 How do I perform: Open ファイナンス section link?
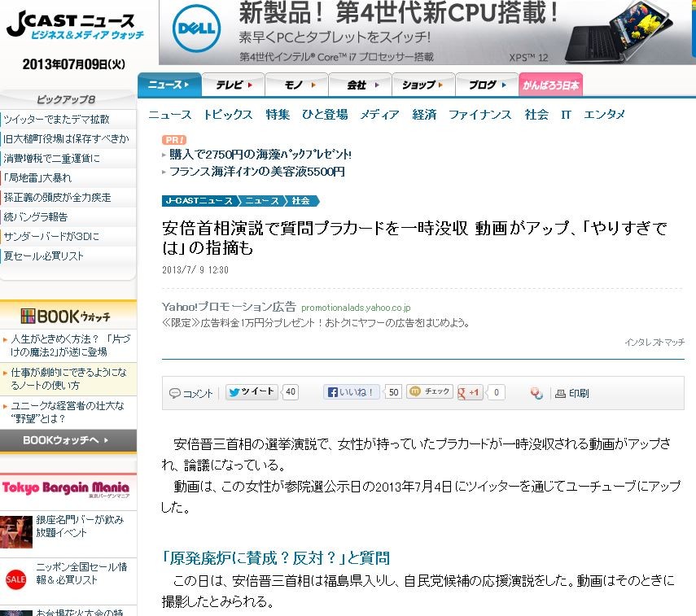(479, 115)
